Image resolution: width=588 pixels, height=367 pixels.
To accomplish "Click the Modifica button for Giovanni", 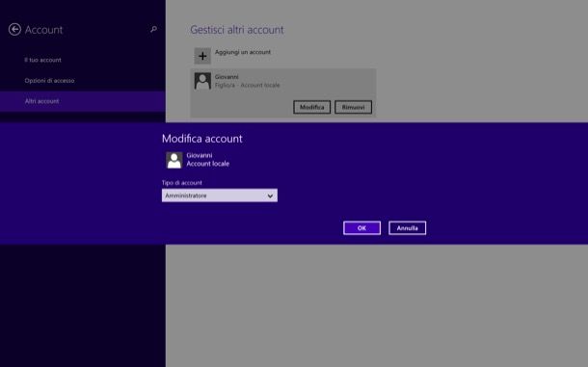I will (312, 107).
